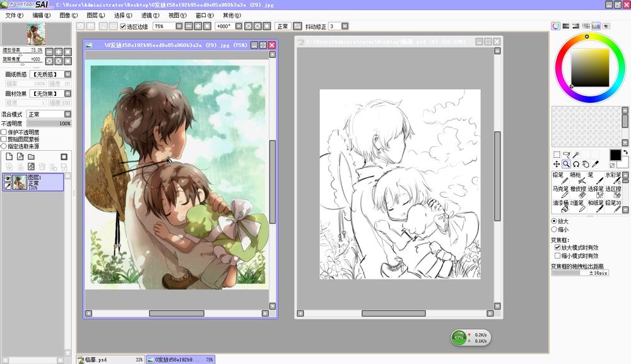Open the 画纸质感 texture dropdown
Viewport: 631px width, 364px height.
(x=68, y=74)
